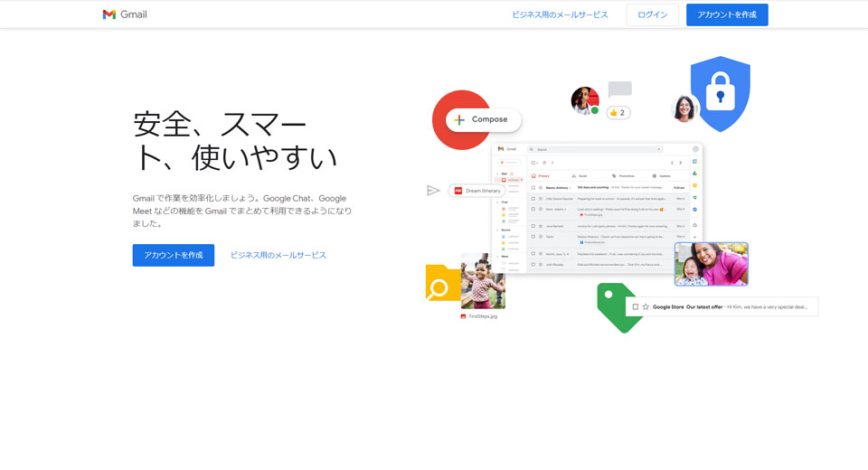The width and height of the screenshot is (868, 470).
Task: Tick the Google Store email checkbox
Action: pyautogui.click(x=635, y=306)
